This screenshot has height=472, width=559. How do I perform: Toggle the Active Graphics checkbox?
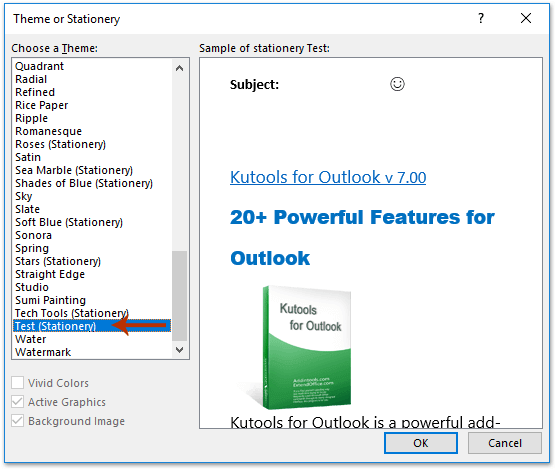pyautogui.click(x=17, y=402)
